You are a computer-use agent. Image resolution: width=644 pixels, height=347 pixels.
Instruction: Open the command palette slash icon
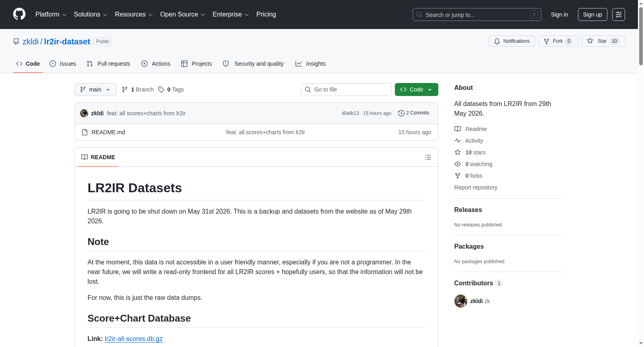[534, 15]
